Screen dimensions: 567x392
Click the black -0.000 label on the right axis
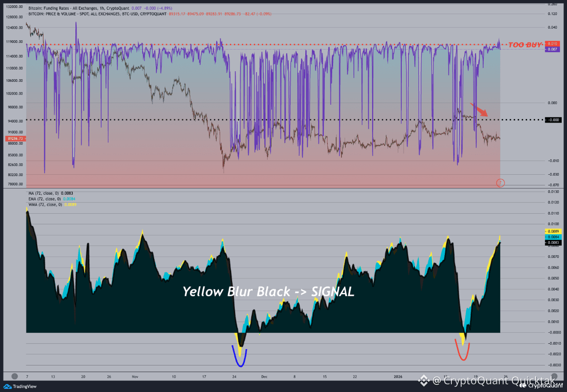point(554,119)
